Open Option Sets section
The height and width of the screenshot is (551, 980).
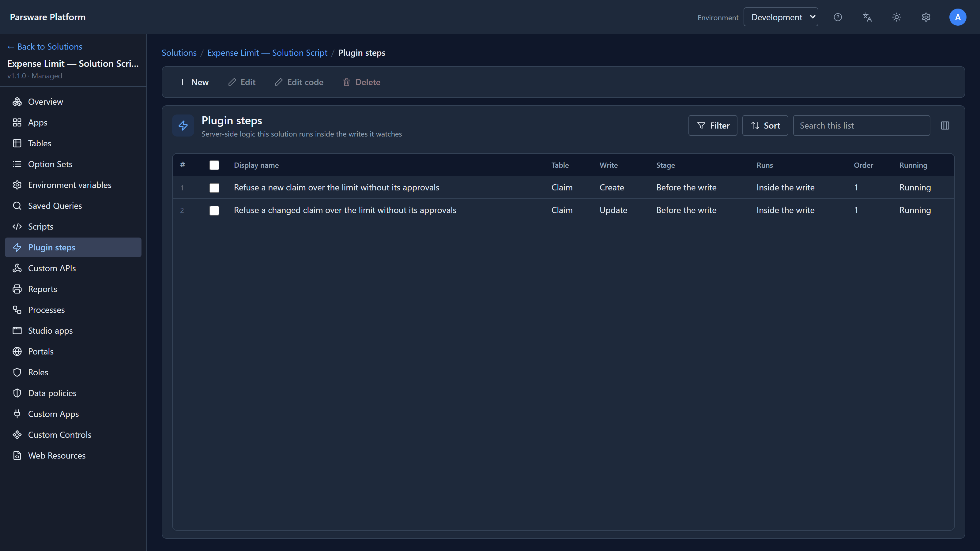click(73, 164)
